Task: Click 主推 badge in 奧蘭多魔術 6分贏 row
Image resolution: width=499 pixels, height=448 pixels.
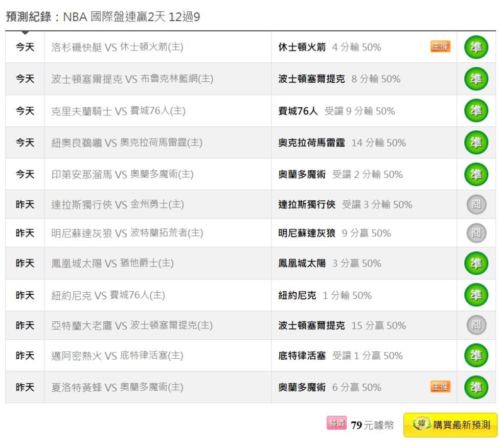Action: pyautogui.click(x=440, y=387)
